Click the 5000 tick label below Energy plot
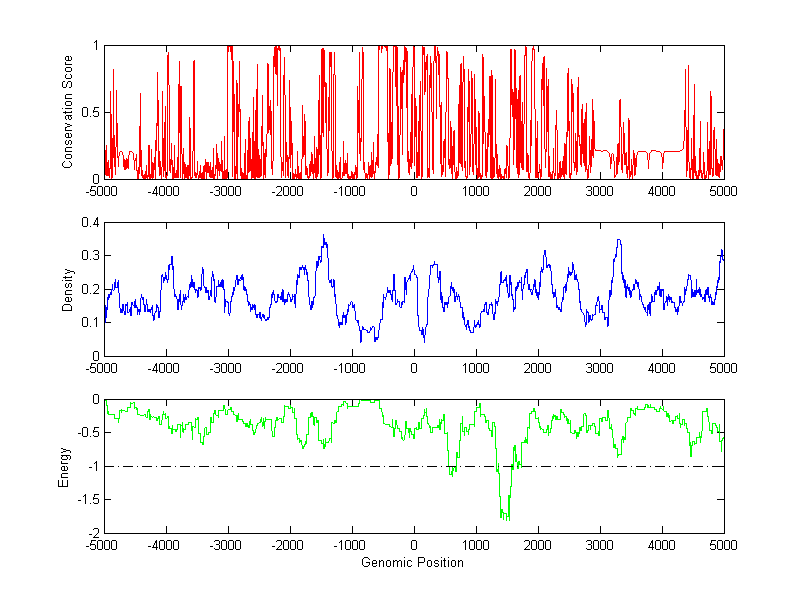Viewport: 800px width, 599px height. point(723,546)
